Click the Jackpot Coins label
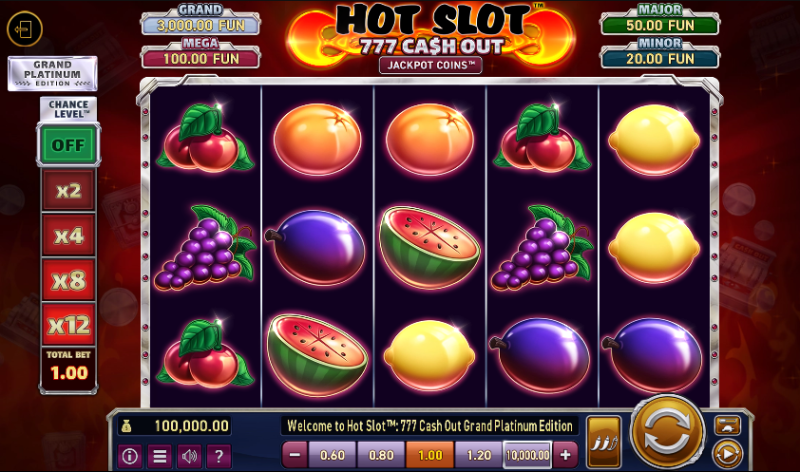The width and height of the screenshot is (800, 472). pos(431,65)
